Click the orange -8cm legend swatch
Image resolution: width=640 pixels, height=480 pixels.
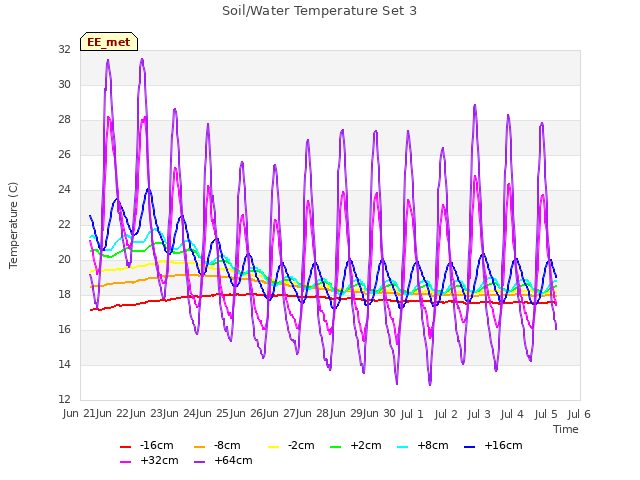coord(200,447)
